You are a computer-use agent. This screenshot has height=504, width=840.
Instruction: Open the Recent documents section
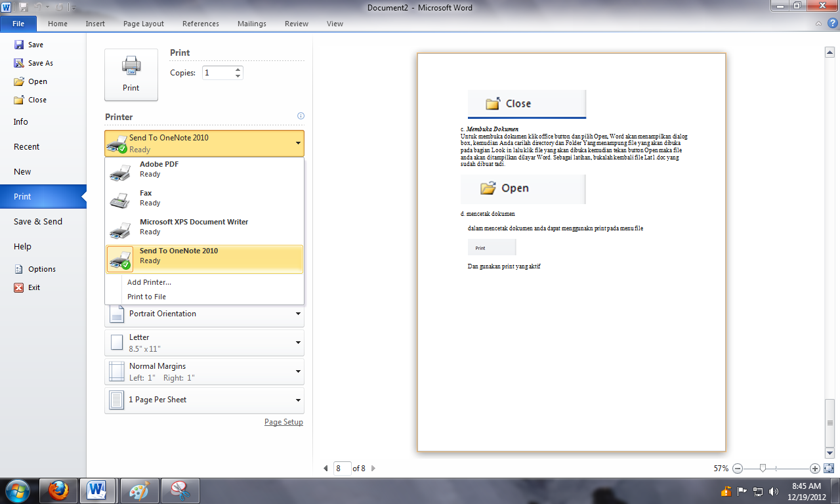[43, 146]
